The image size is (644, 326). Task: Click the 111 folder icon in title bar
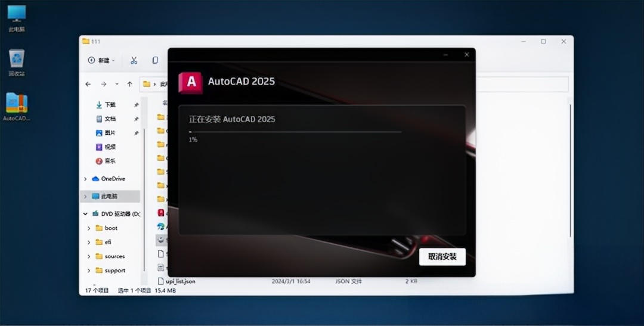click(86, 41)
